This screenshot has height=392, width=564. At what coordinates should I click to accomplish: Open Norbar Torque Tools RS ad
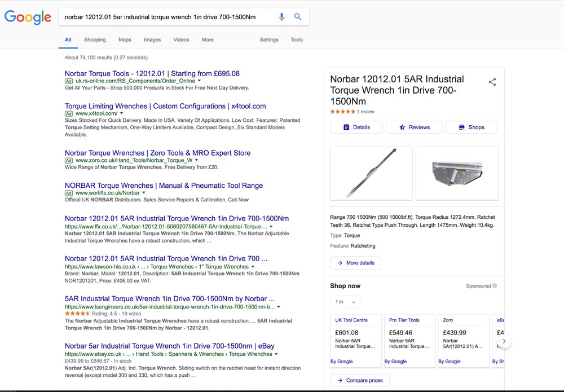coord(152,73)
